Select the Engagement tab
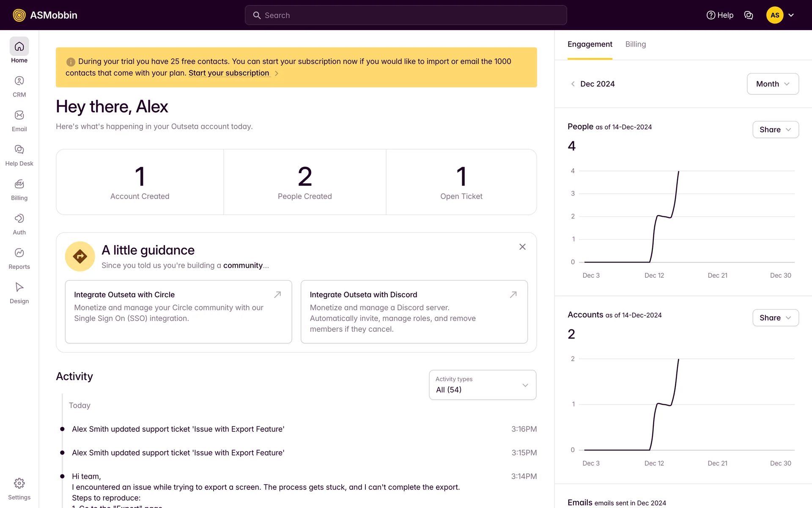The height and width of the screenshot is (508, 812). [590, 44]
